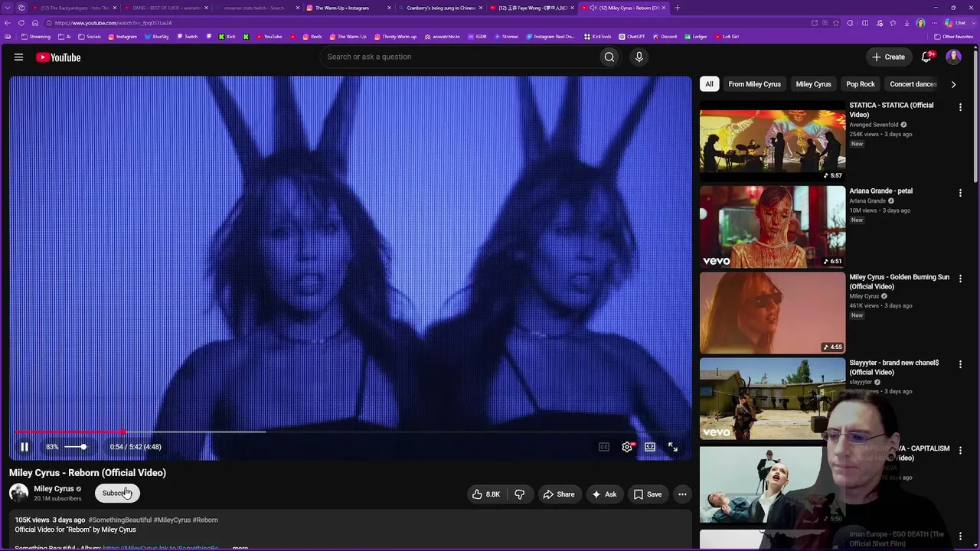Open the browser tab list dropdown
This screenshot has width=980, height=551.
point(6,8)
